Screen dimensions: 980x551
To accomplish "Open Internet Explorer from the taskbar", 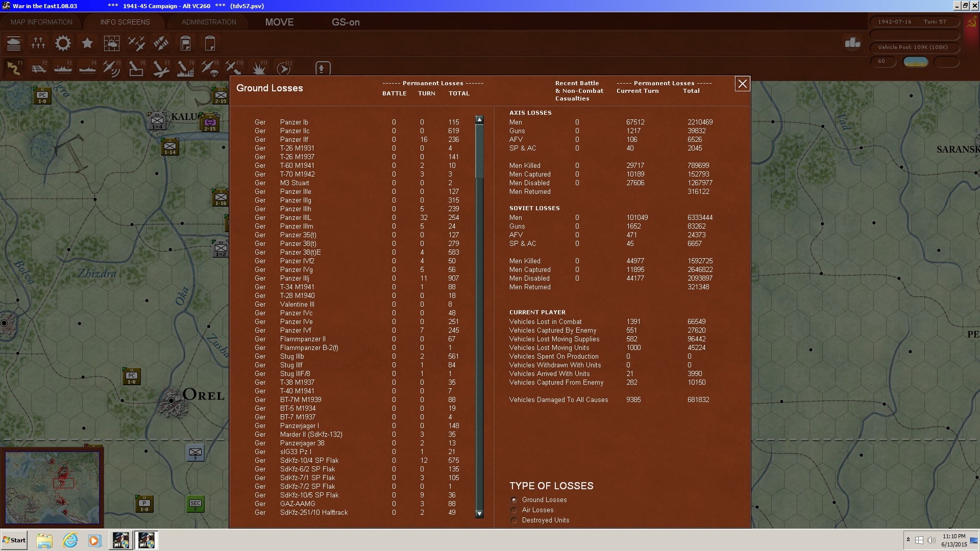I will point(70,540).
